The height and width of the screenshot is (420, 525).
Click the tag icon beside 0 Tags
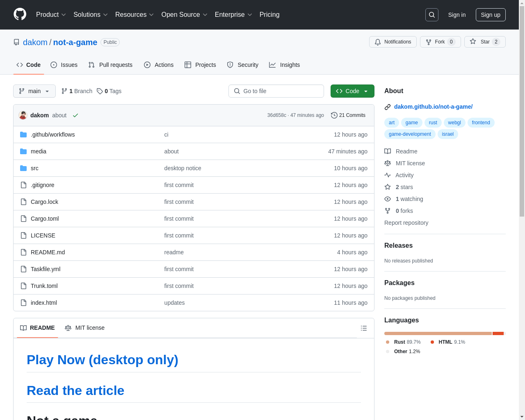tap(100, 91)
